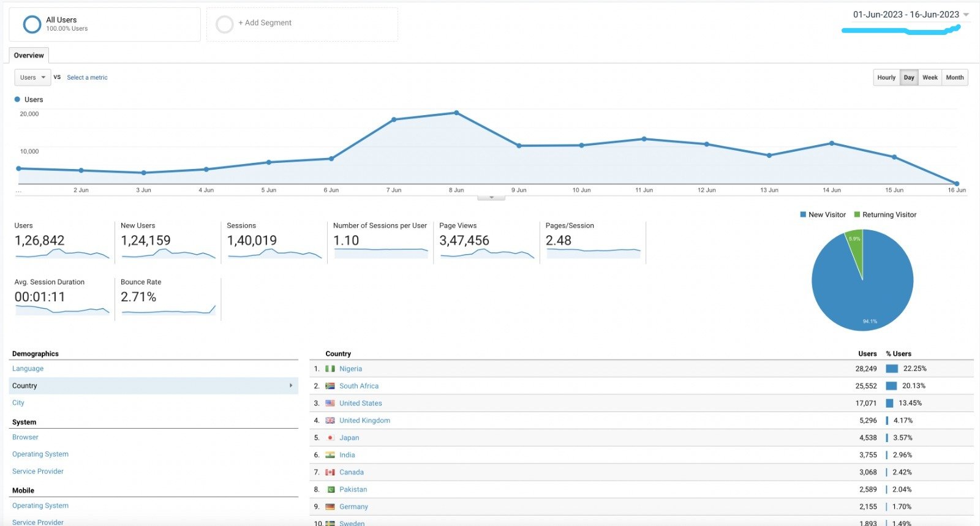Click the New Visitor blue legend swatch
Image resolution: width=980 pixels, height=526 pixels.
coord(803,214)
